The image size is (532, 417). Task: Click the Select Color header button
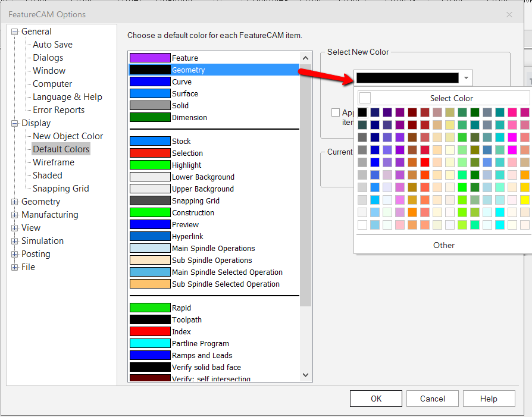pyautogui.click(x=445, y=98)
